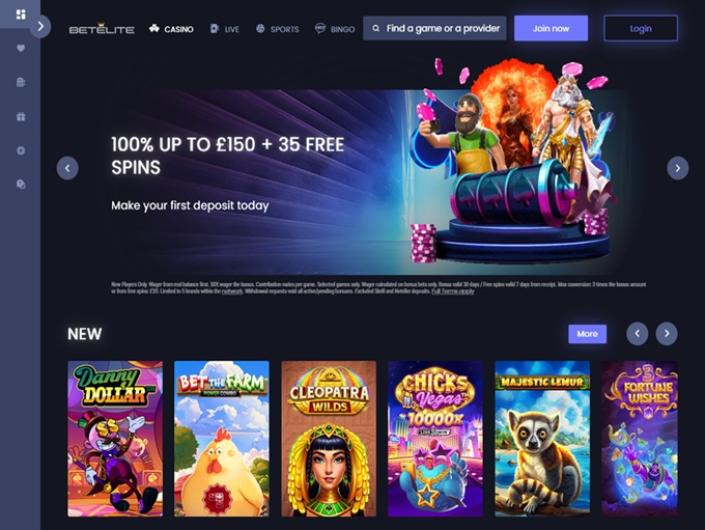Show the previous banner slide
The image size is (705, 530).
(x=67, y=168)
